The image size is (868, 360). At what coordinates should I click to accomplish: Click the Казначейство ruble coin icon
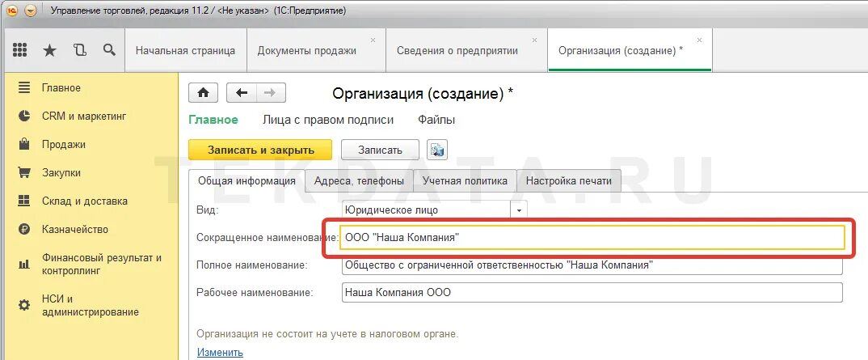23,229
